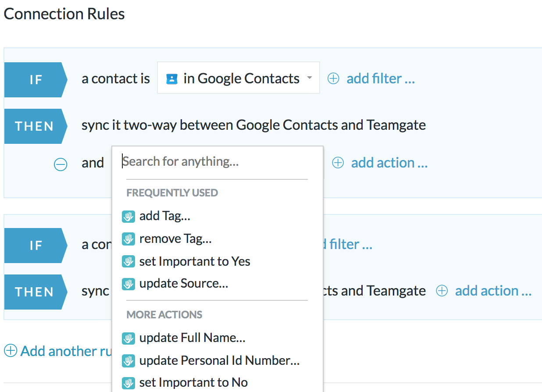Click icon beside 'update Full Name...'

point(128,338)
